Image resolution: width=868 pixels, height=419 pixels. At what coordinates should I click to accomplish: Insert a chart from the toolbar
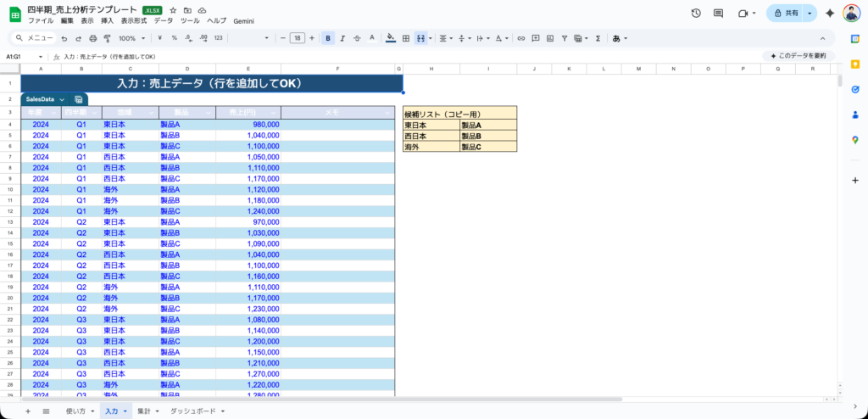tap(550, 38)
